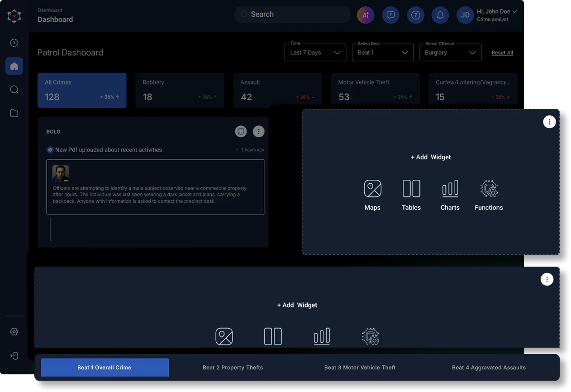Click + Add Widget in the bottom panel
Screen dimensions: 571x392
click(297, 305)
